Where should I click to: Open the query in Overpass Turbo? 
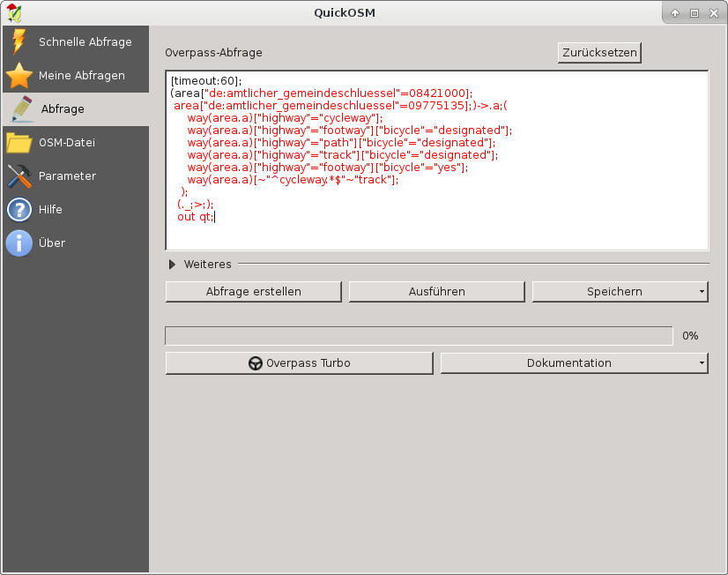coord(299,363)
